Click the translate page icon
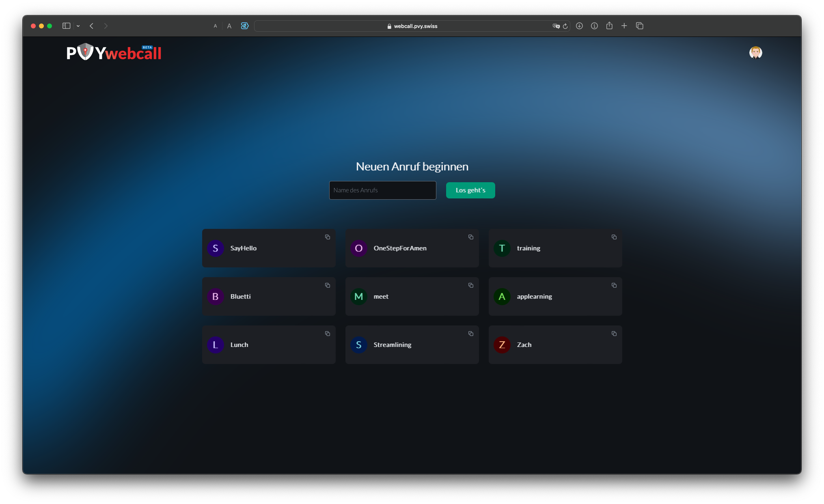Viewport: 824px width, 504px height. tap(556, 26)
